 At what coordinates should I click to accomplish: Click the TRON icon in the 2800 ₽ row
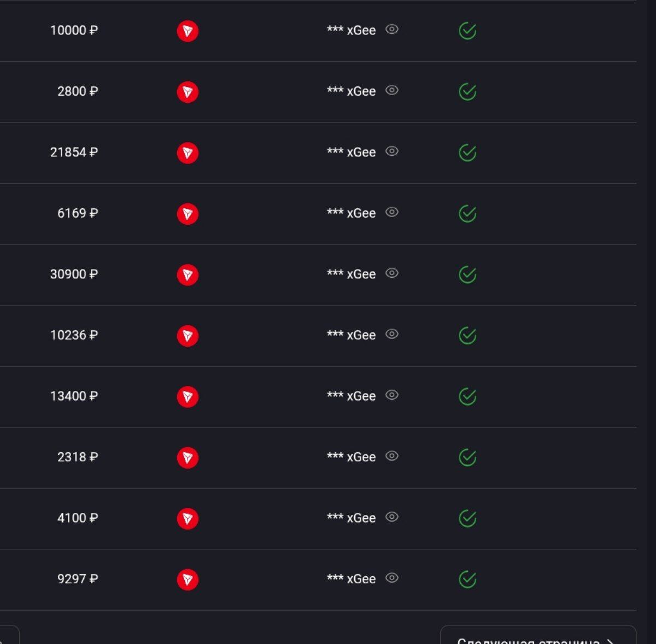(x=188, y=92)
